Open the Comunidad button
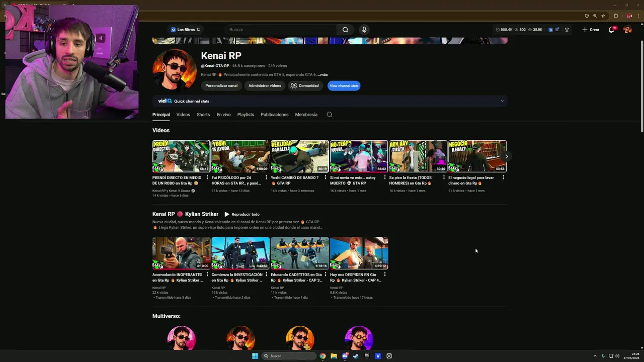Screen dimensions: 644x362 (x=304, y=85)
